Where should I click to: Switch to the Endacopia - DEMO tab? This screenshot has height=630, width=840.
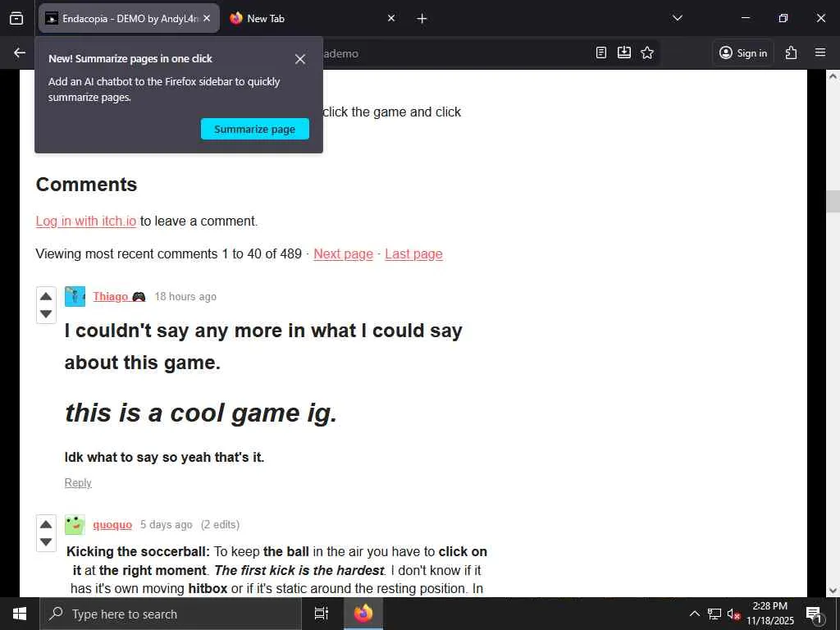[129, 18]
